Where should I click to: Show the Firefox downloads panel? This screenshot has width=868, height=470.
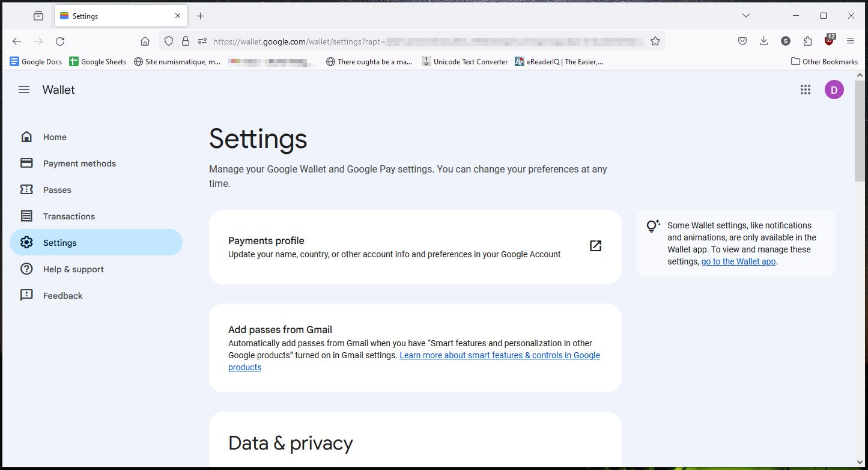[764, 41]
